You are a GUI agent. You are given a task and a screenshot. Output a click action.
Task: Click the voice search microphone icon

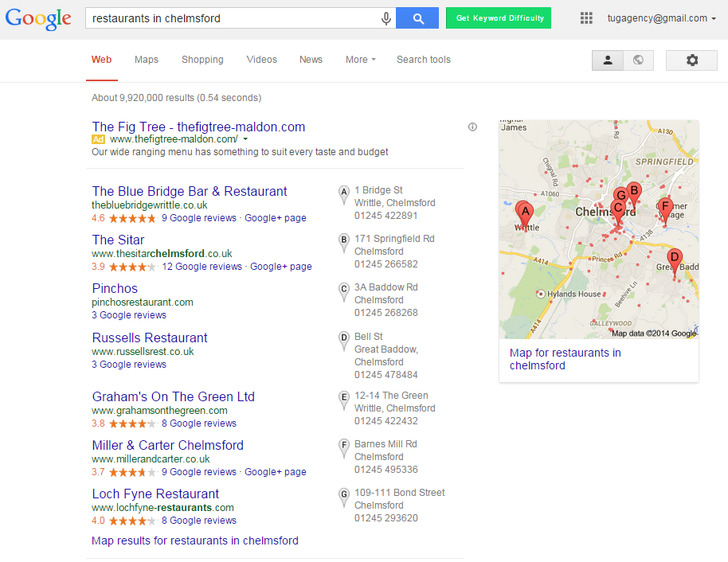point(386,18)
